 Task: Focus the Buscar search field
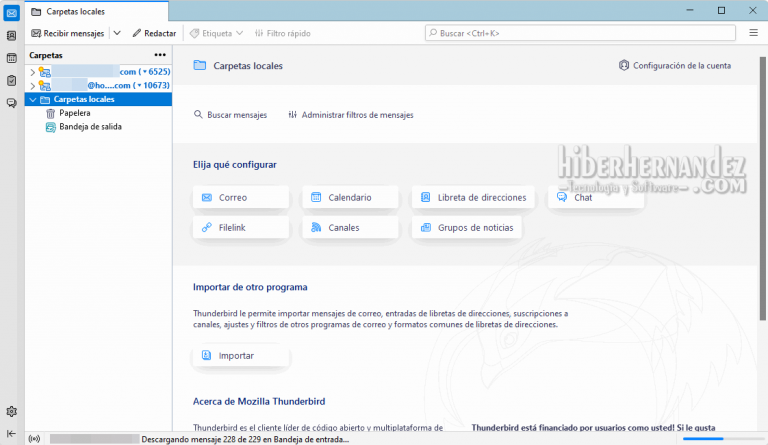pyautogui.click(x=580, y=33)
